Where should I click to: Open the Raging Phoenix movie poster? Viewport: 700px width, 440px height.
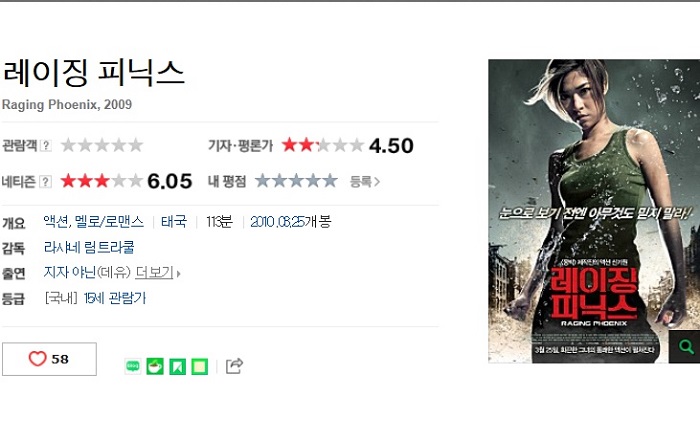click(x=594, y=211)
